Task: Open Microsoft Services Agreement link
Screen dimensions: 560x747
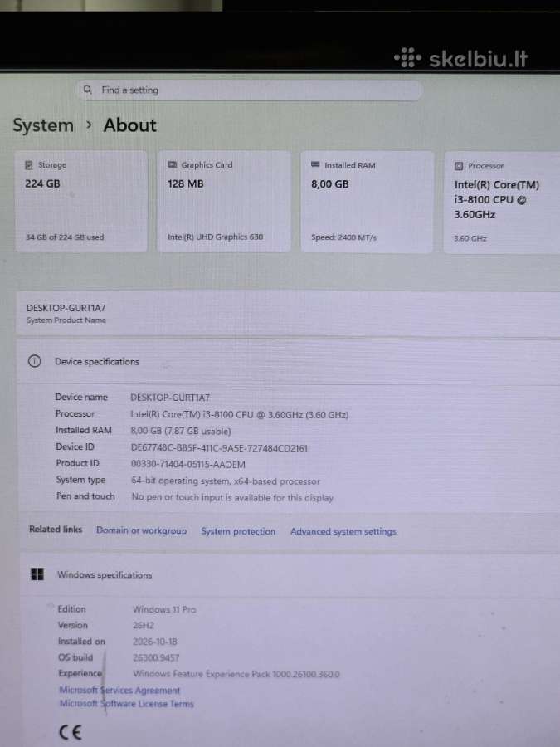Action: click(x=119, y=690)
